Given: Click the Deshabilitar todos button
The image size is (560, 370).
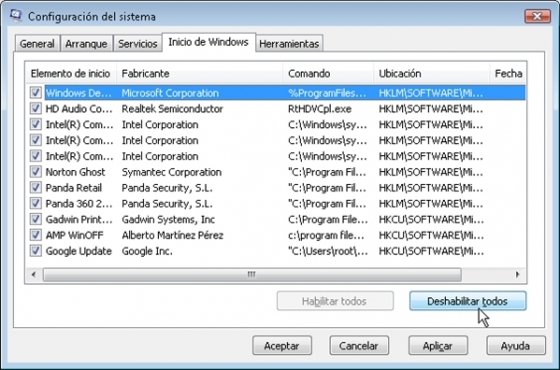Looking at the screenshot, I should pyautogui.click(x=468, y=301).
